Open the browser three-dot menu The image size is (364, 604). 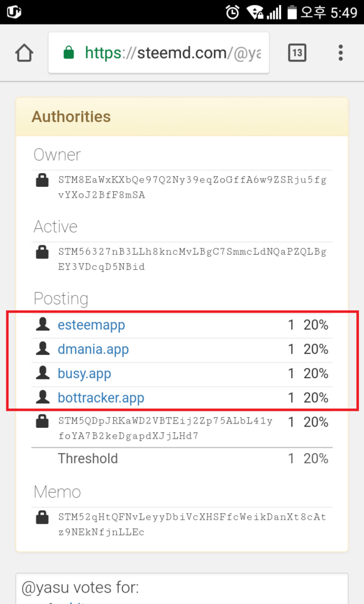point(341,53)
